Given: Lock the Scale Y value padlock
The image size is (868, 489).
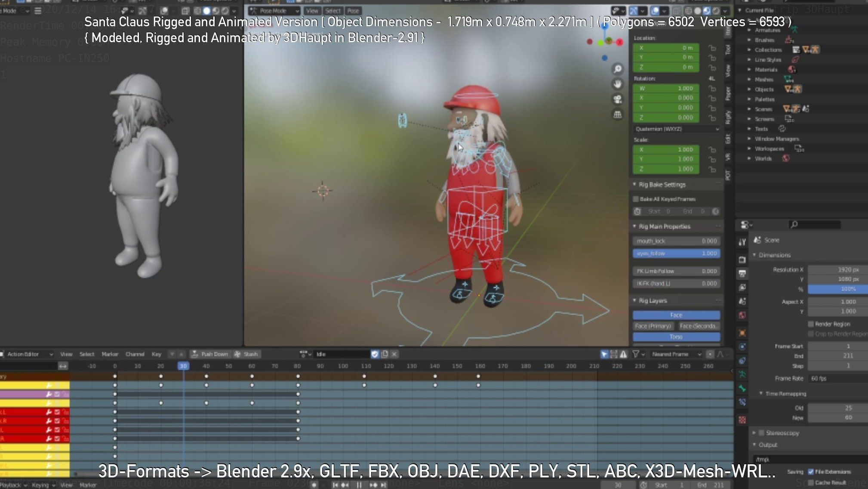Looking at the screenshot, I should click(712, 159).
